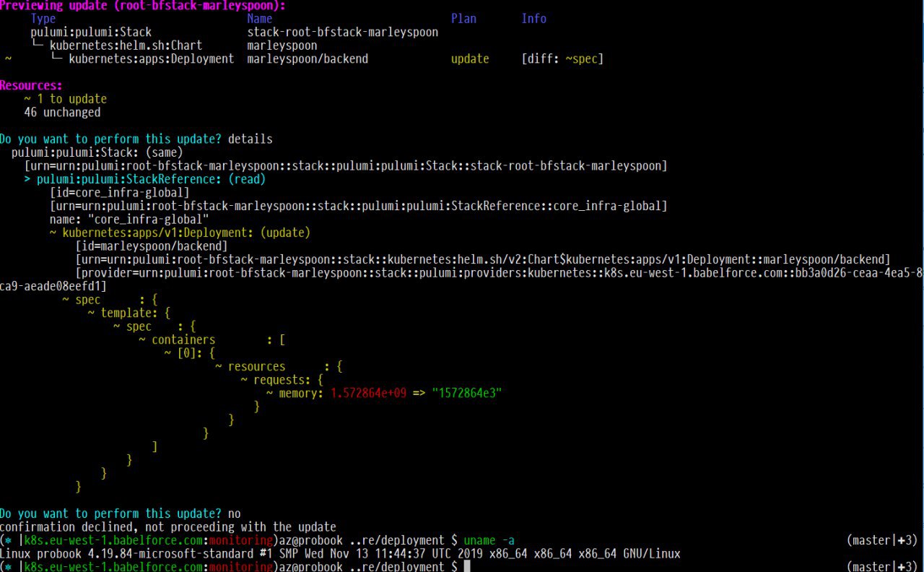Viewport: 924px width, 572px height.
Task: Click the 'Info' column header
Action: [x=534, y=19]
